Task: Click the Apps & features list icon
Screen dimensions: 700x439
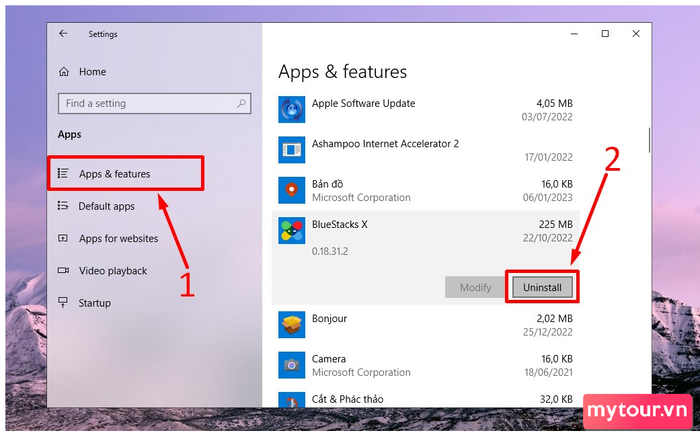Action: [63, 173]
